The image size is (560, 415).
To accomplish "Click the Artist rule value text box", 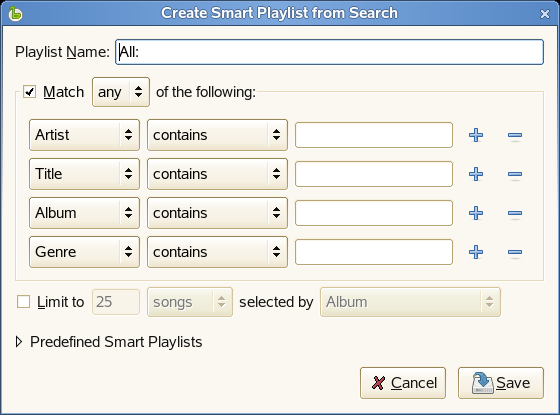I will pyautogui.click(x=374, y=135).
